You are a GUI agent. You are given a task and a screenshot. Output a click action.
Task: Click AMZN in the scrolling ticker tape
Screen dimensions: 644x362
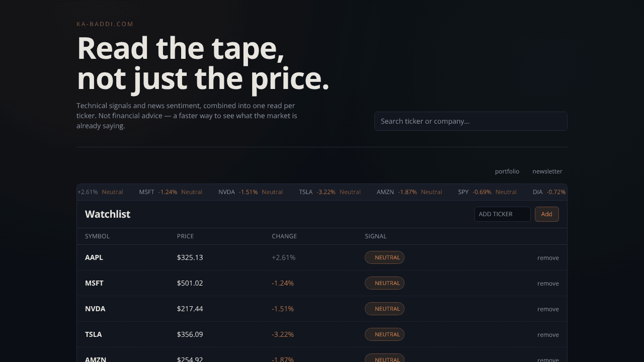click(385, 192)
